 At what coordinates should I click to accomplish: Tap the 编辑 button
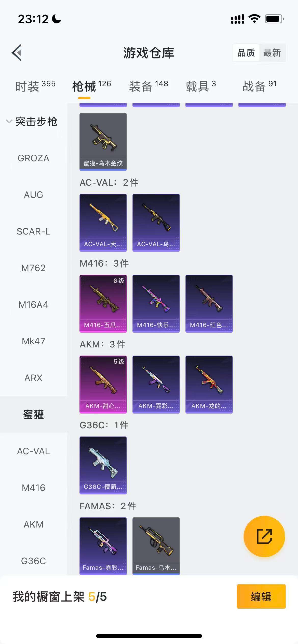(x=261, y=596)
